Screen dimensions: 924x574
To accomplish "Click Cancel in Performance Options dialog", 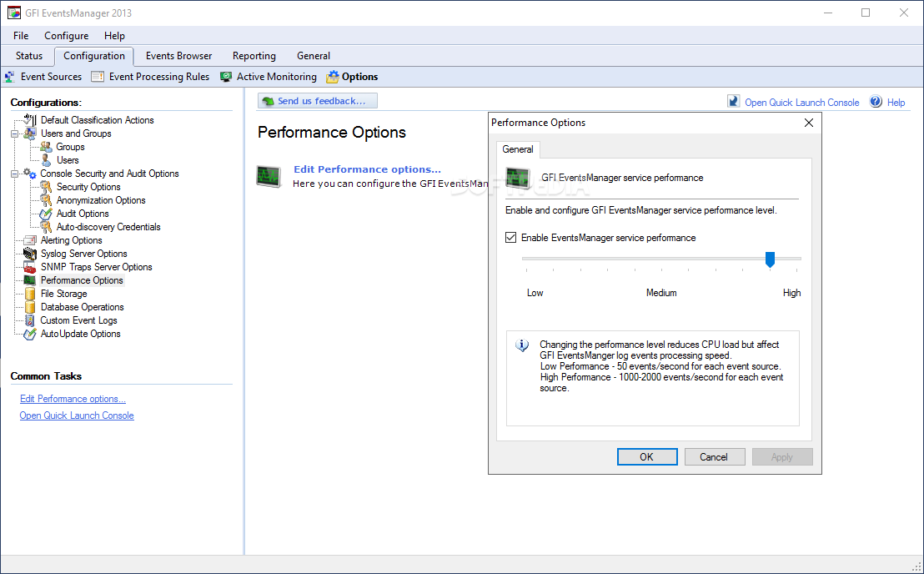I will [x=714, y=456].
